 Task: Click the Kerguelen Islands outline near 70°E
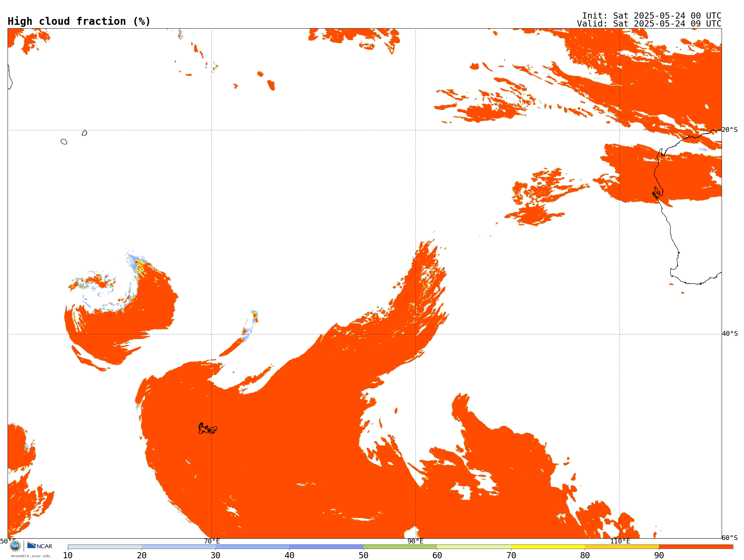pos(208,428)
